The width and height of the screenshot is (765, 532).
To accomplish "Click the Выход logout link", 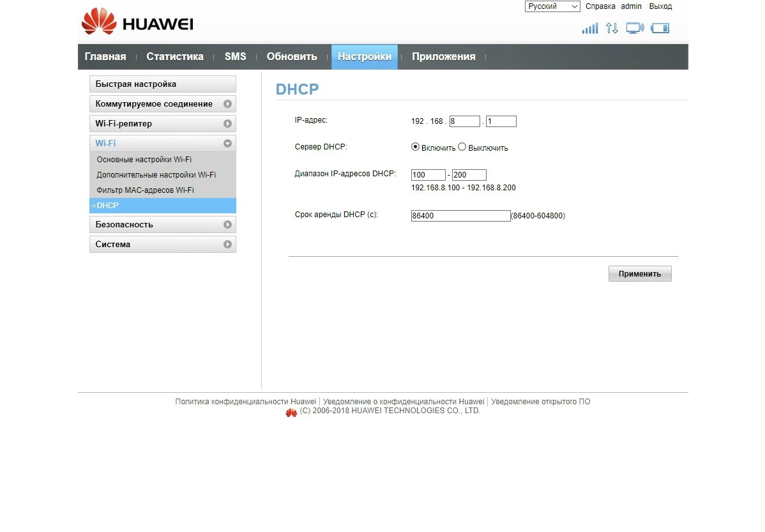I will coord(660,6).
